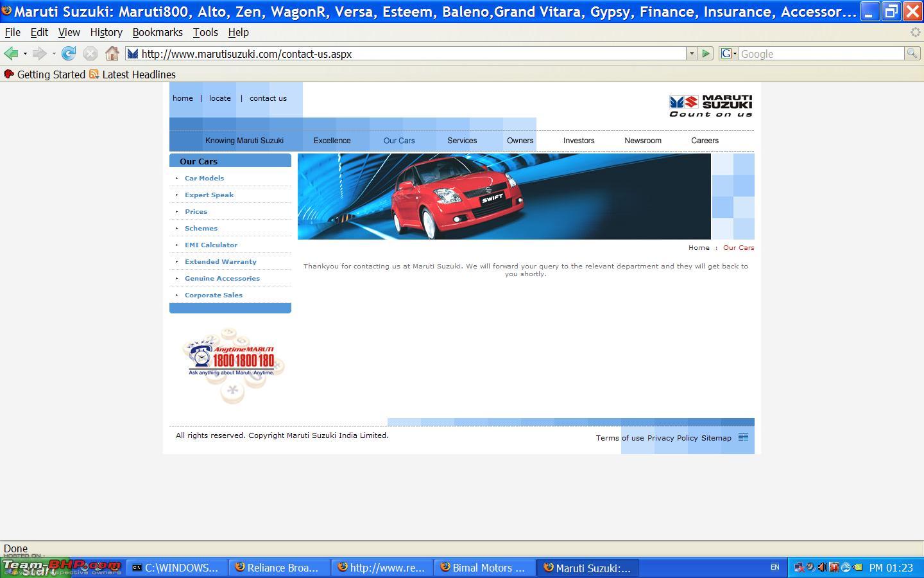Open the History menu

pos(106,32)
